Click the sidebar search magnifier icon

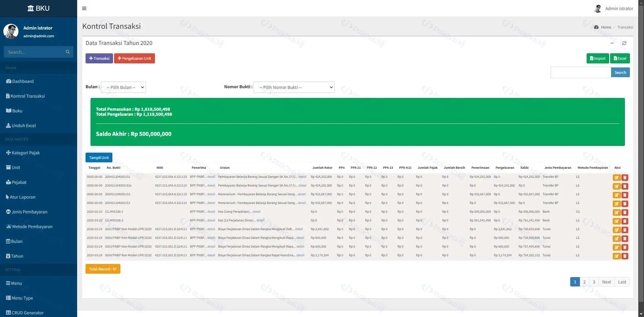coord(68,52)
